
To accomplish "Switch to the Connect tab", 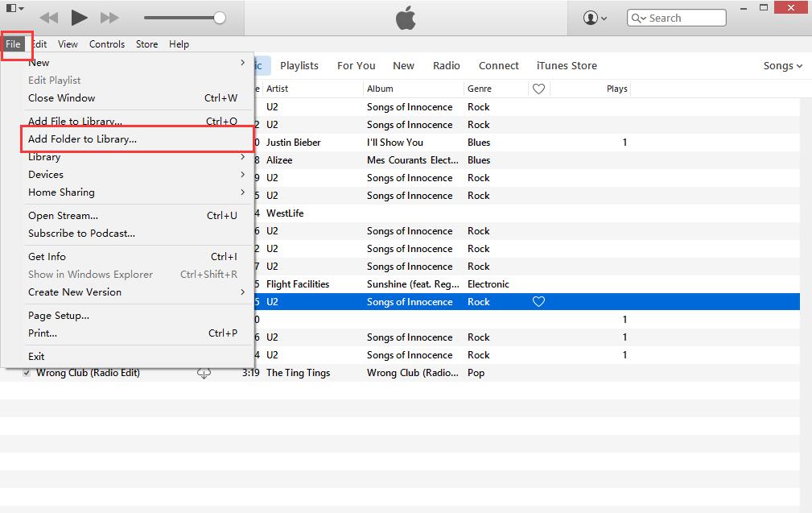I will pos(499,66).
